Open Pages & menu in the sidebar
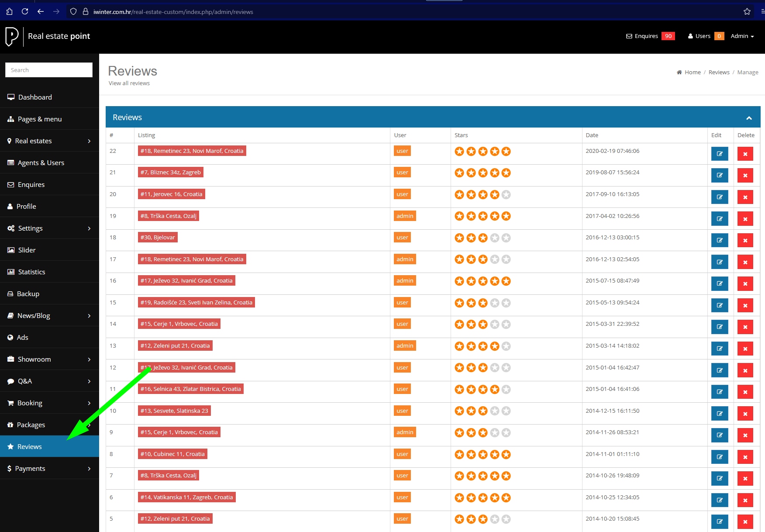 [x=49, y=119]
